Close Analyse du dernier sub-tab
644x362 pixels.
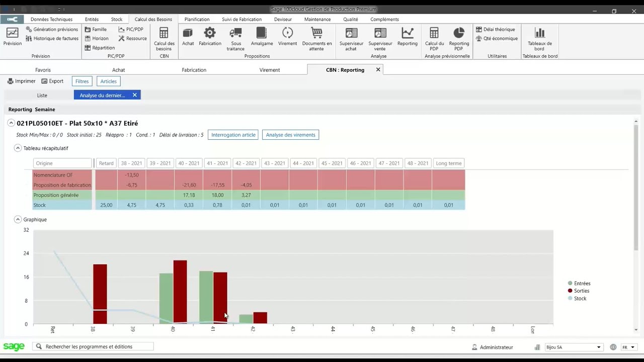tap(134, 95)
